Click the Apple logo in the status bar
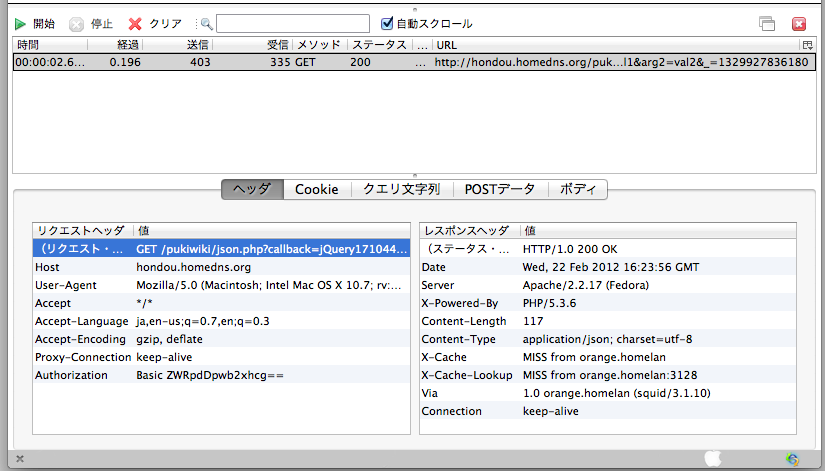 tap(713, 458)
